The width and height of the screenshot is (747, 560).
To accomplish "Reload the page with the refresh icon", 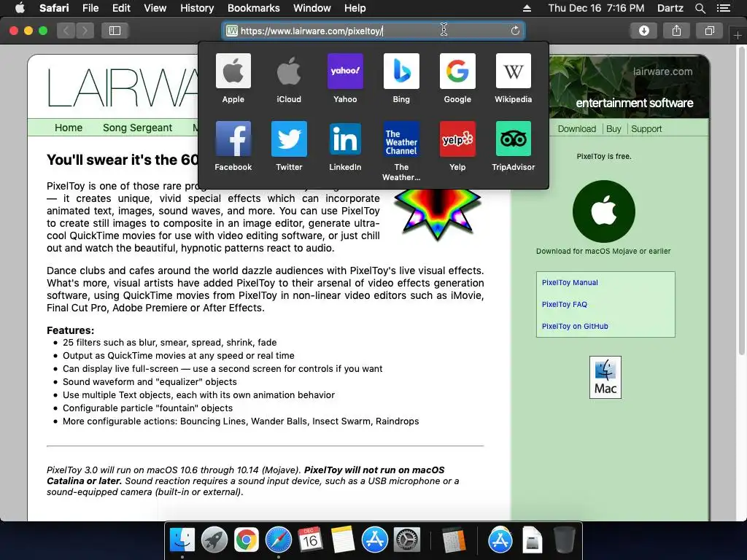I will click(515, 31).
